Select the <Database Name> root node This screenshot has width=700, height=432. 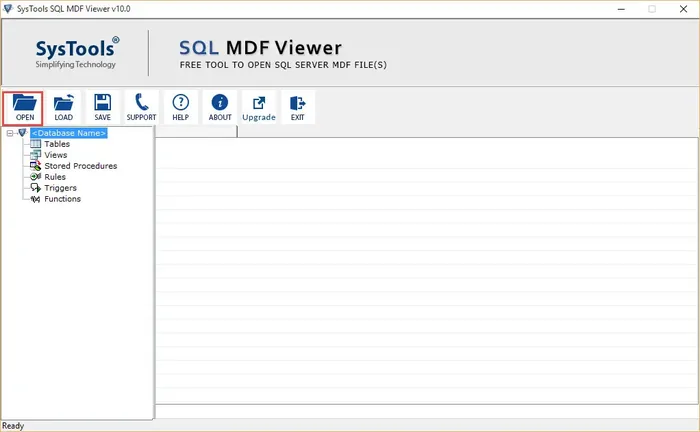[69, 133]
